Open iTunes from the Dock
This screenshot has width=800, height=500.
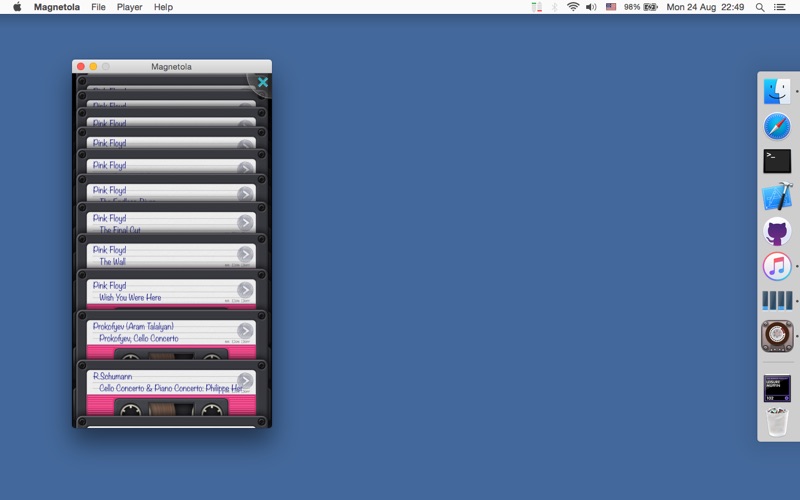click(x=777, y=266)
